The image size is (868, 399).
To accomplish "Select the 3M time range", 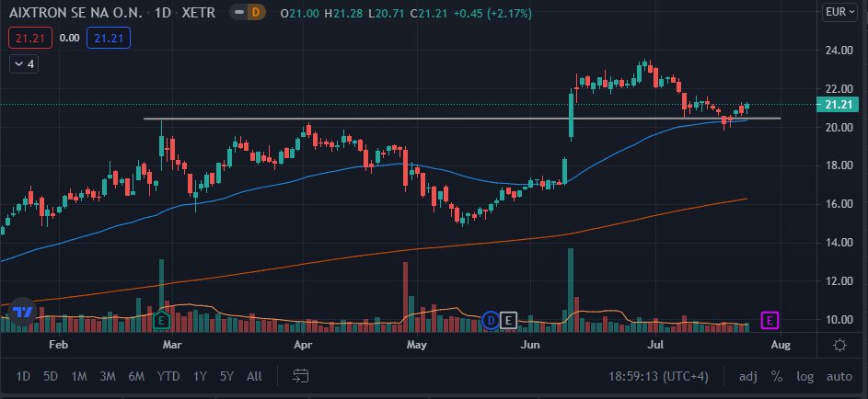I will pos(108,376).
